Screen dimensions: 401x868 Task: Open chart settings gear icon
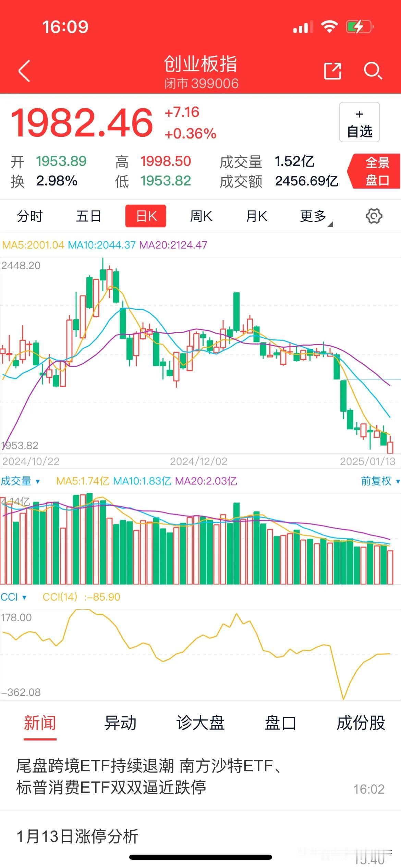click(x=374, y=216)
